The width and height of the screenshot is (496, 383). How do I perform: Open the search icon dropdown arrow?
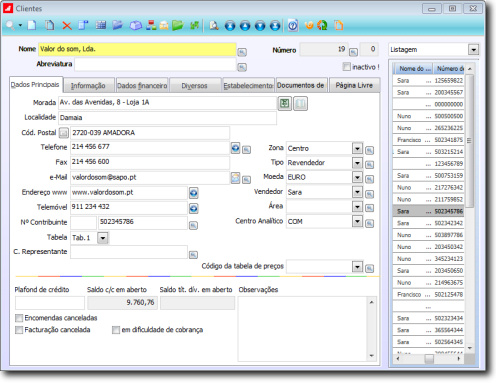[x=20, y=25]
